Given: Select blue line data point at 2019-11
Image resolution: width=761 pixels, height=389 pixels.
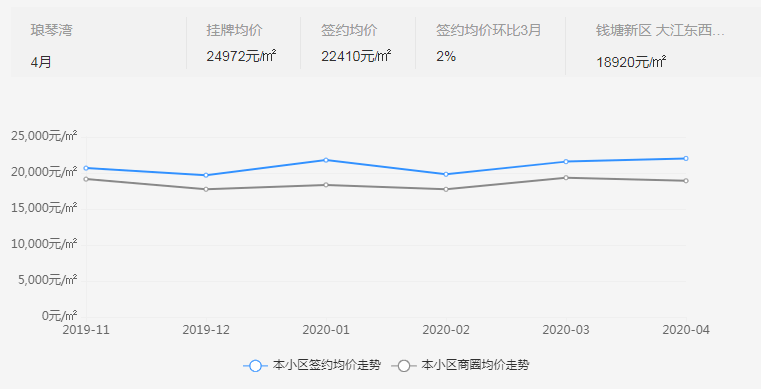Looking at the screenshot, I should tap(86, 168).
